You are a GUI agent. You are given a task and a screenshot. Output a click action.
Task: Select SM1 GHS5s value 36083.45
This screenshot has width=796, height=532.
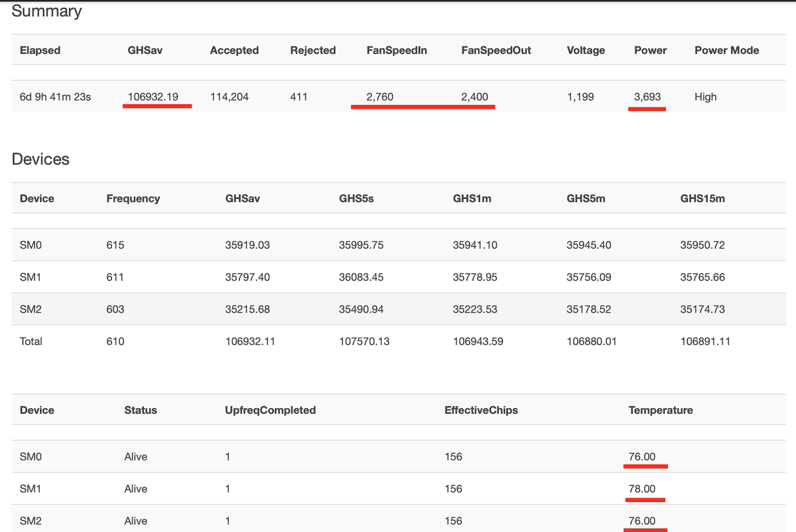(x=362, y=277)
